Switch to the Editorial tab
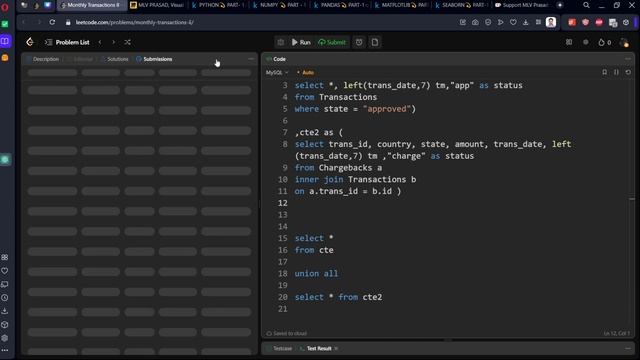640x360 pixels. pos(80,59)
